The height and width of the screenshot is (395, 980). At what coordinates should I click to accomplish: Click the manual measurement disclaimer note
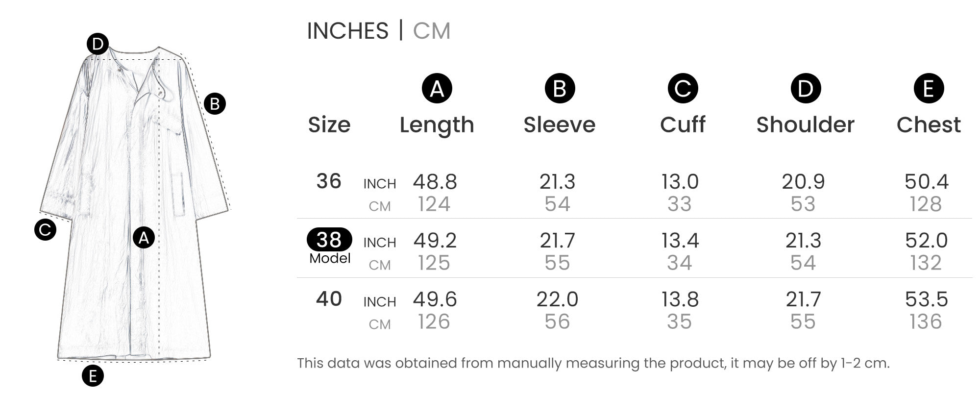pyautogui.click(x=593, y=363)
